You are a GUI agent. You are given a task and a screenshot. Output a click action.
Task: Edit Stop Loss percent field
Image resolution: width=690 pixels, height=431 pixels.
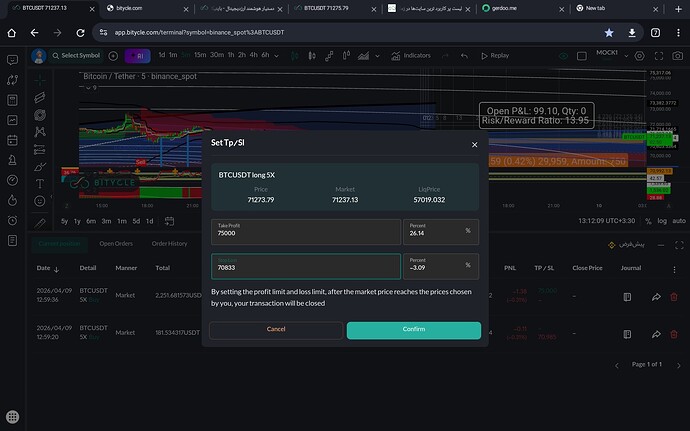pos(441,266)
